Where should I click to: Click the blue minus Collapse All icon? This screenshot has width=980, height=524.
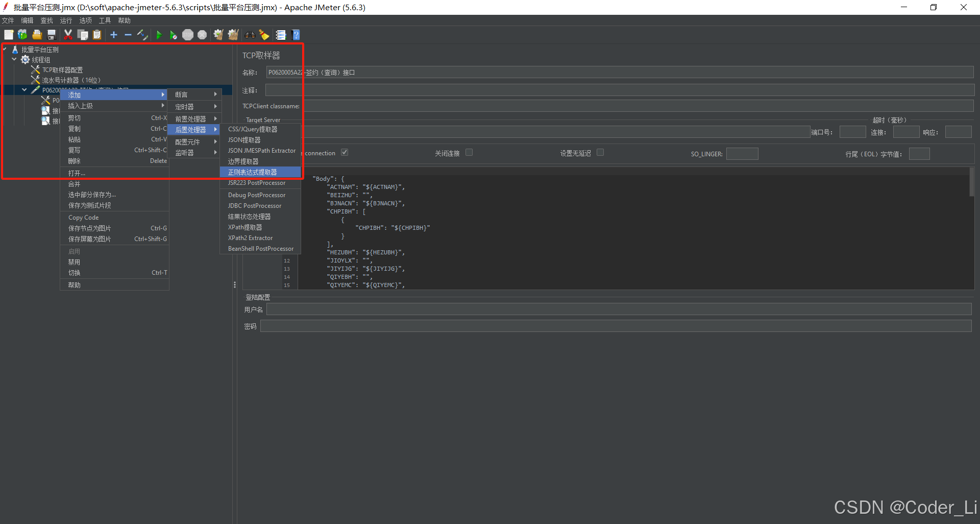128,35
